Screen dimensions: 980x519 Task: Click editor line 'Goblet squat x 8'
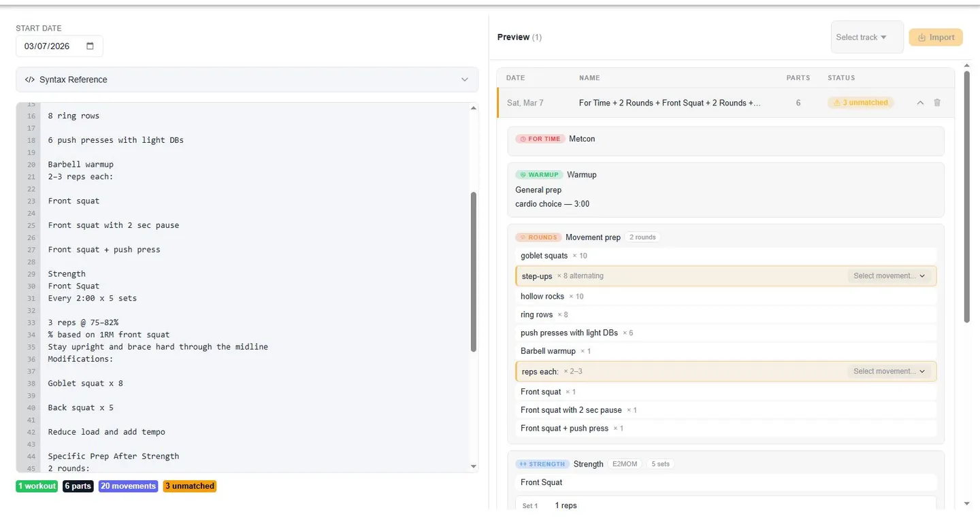coord(86,383)
